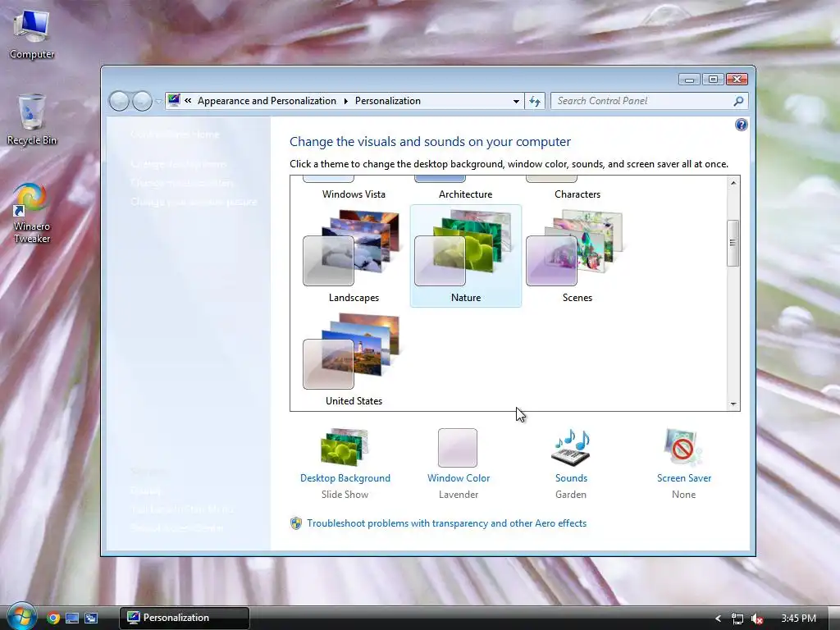Go forward with the Forward arrow button
The image size is (840, 630).
pos(142,101)
